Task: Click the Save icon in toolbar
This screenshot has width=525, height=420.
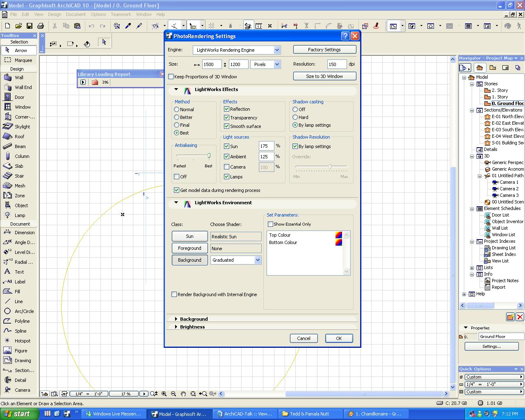Action: pos(30,26)
